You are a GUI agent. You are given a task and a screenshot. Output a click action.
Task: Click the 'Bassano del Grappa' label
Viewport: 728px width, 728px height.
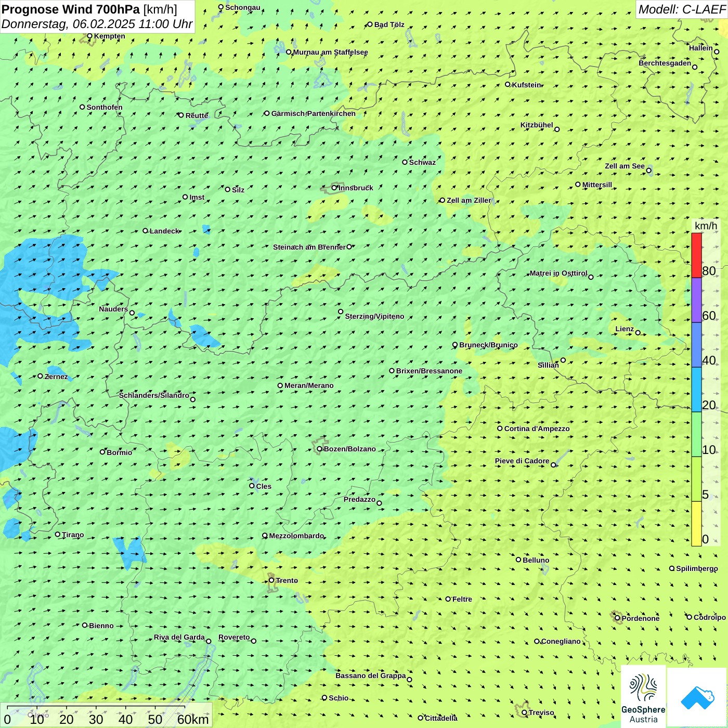click(x=371, y=675)
